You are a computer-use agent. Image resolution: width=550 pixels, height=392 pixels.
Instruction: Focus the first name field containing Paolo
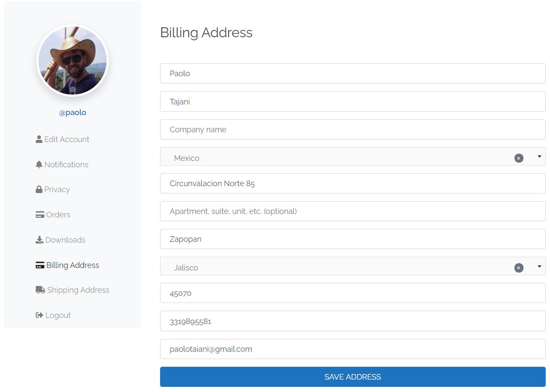pyautogui.click(x=353, y=73)
